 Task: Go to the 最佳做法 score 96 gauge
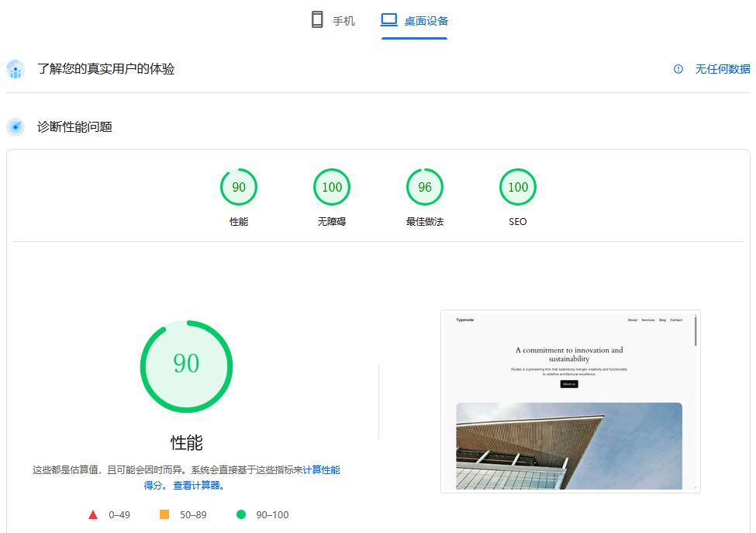click(x=425, y=187)
